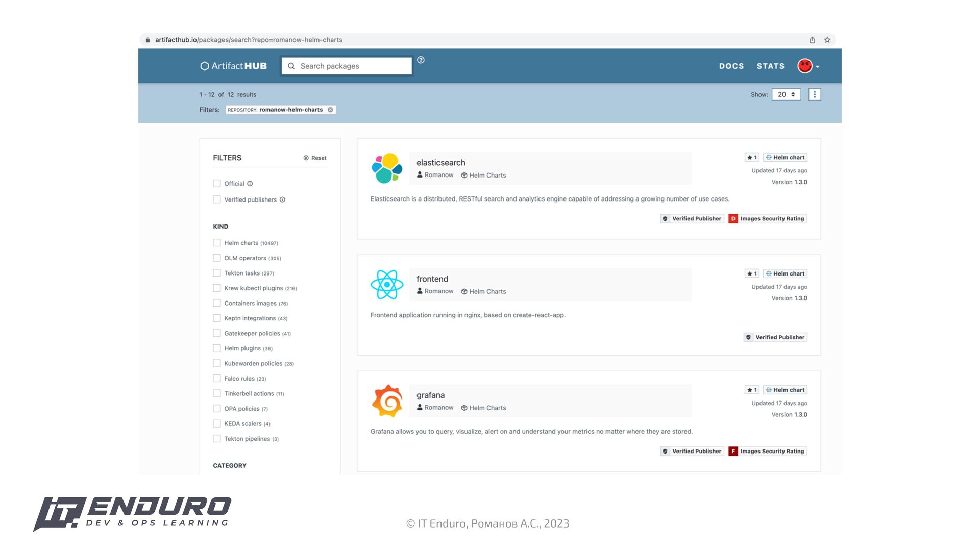Open the DOCS page
The height and width of the screenshot is (551, 980).
click(731, 66)
